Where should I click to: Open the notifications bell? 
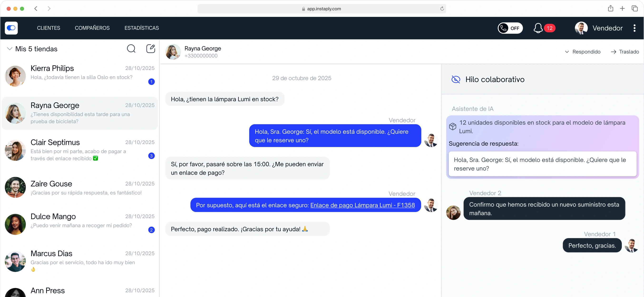[538, 28]
